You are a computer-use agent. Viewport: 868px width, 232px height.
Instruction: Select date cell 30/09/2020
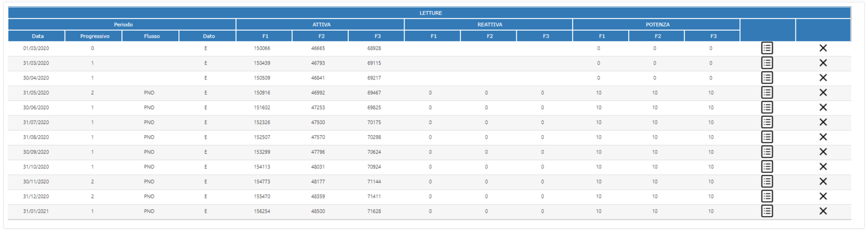pyautogui.click(x=36, y=152)
